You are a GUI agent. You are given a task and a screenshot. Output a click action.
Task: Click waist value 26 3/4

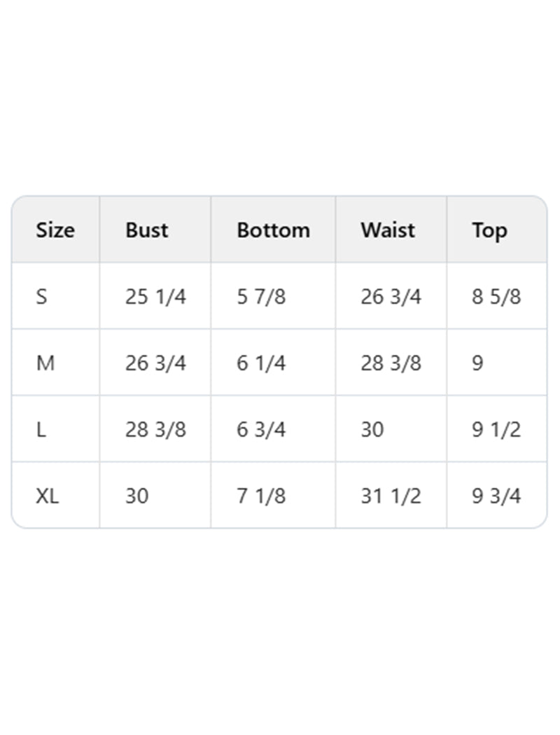click(391, 297)
